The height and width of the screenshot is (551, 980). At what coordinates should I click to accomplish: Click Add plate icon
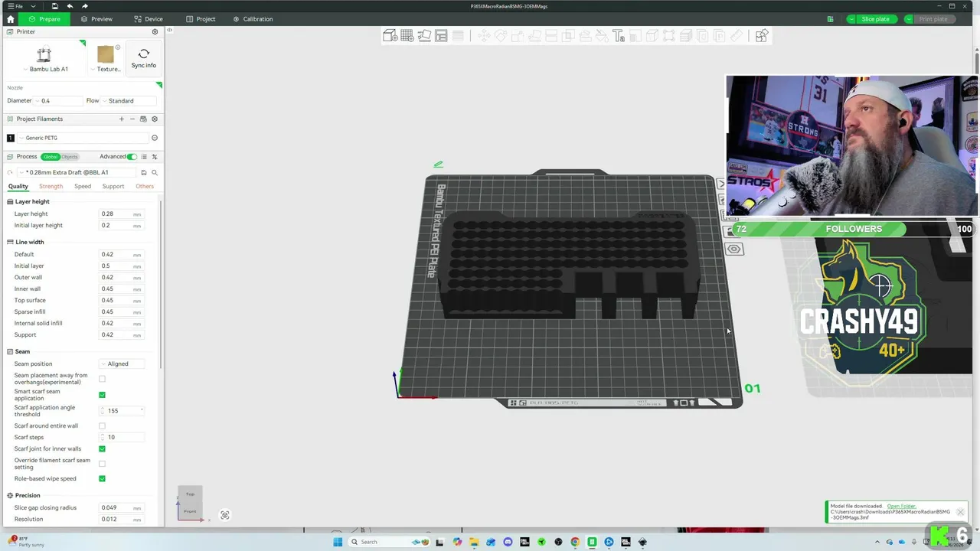pyautogui.click(x=407, y=35)
